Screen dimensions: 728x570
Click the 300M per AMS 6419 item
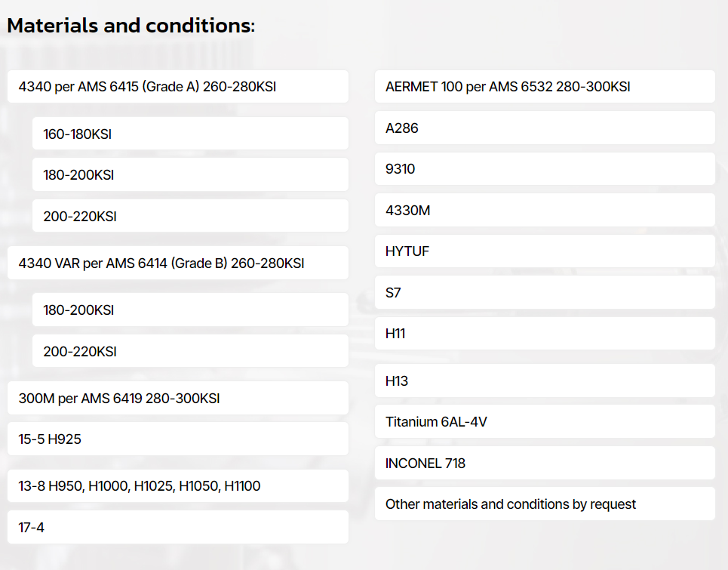coord(177,398)
